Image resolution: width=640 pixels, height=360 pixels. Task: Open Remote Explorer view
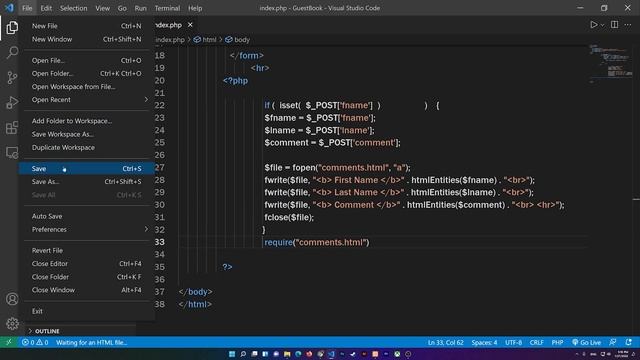tap(12, 153)
